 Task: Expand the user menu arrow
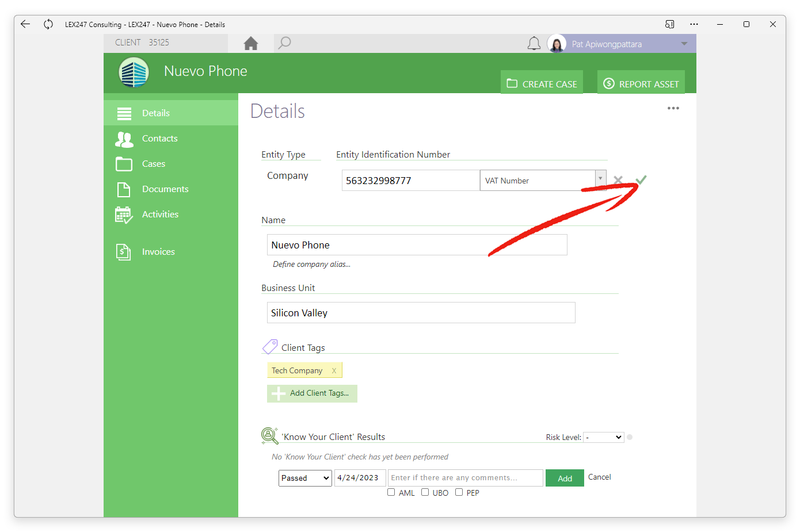pos(684,44)
